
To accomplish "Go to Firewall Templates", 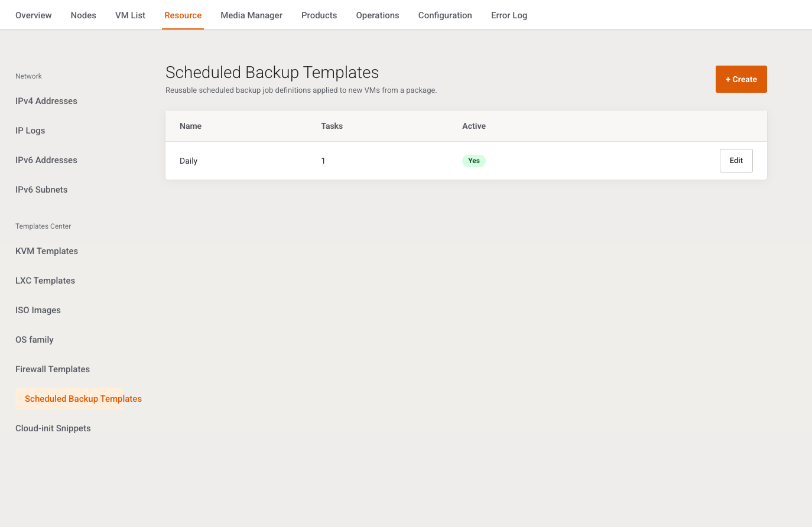I will [x=53, y=369].
